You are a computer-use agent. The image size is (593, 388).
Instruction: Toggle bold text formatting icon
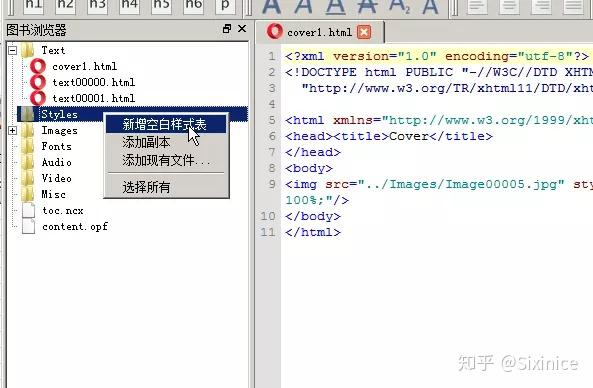272,6
